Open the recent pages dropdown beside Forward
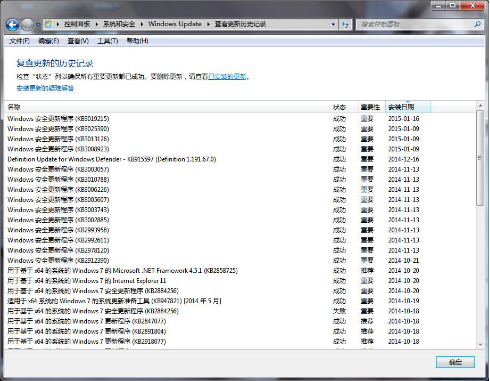Screen dimensions: 490x381 coord(38,24)
